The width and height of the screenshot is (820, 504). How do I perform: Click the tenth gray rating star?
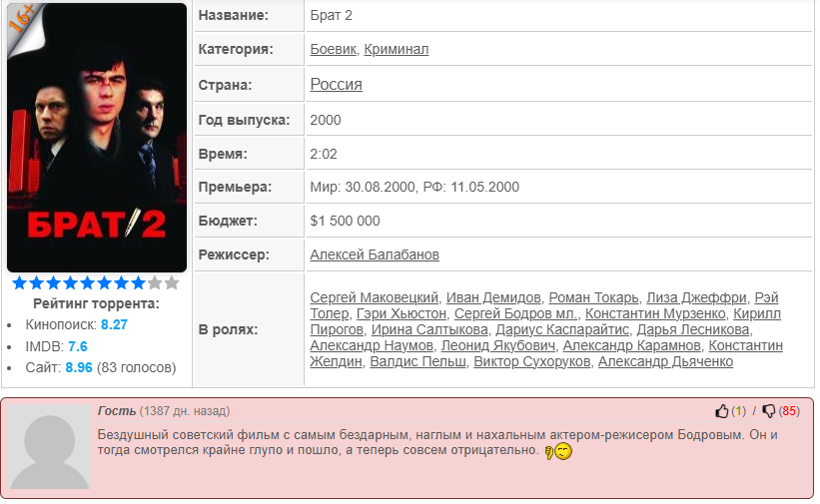pyautogui.click(x=172, y=283)
